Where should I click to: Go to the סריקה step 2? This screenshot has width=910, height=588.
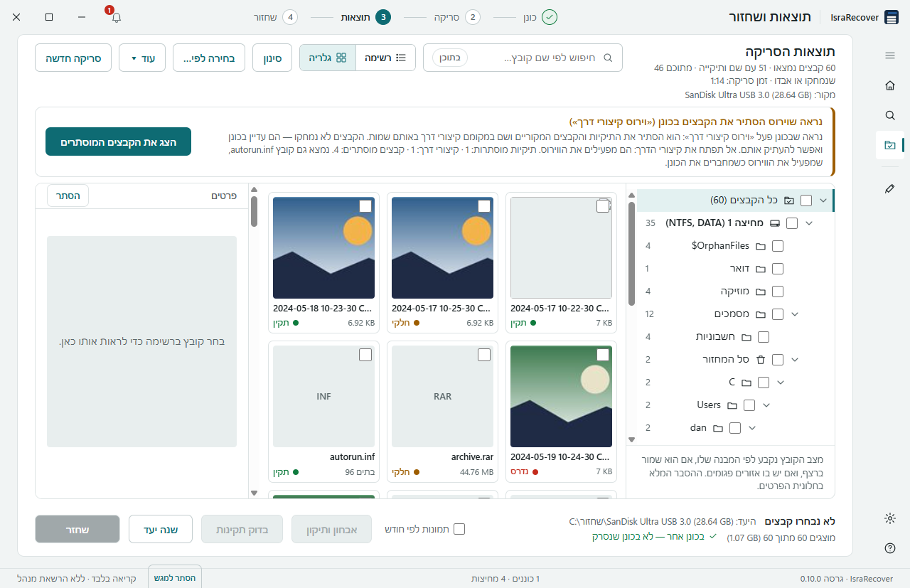(458, 17)
